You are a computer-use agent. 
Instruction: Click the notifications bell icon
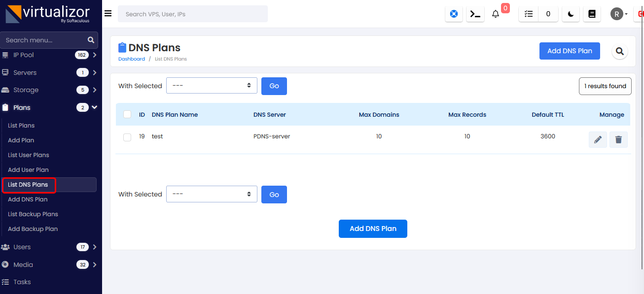(496, 14)
